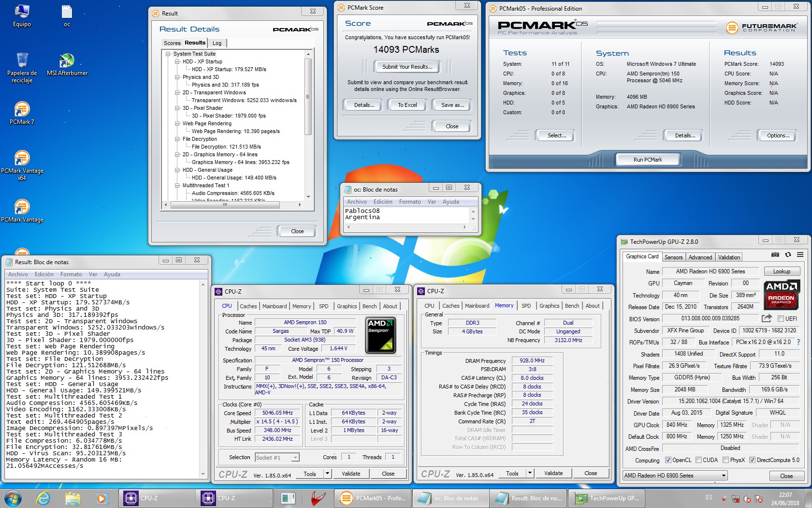
Task: Click GPU-Z refresh icon
Action: tap(788, 254)
